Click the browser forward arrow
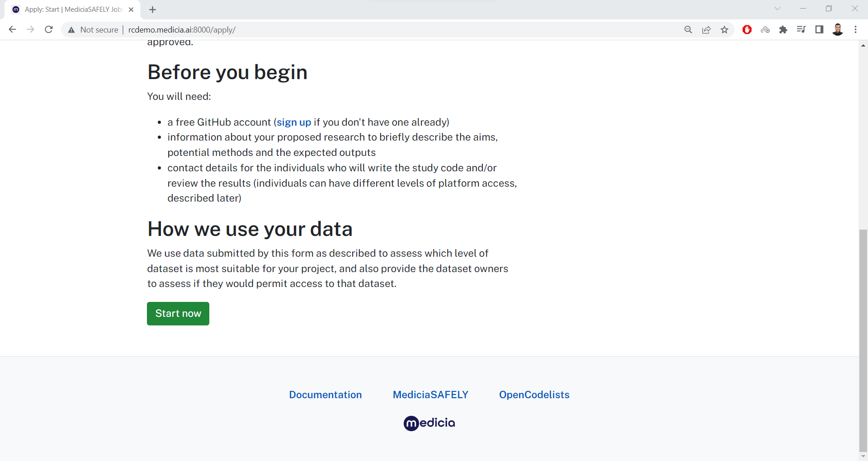The image size is (868, 461). point(30,29)
